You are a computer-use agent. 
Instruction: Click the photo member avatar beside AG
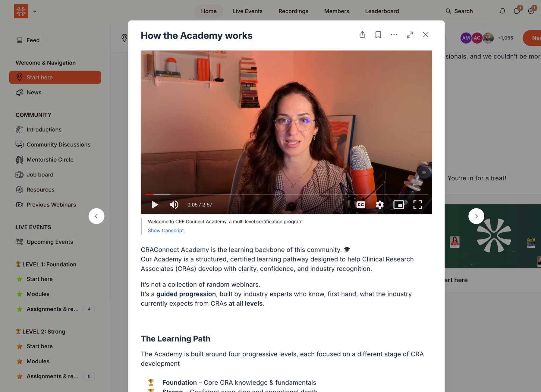488,38
